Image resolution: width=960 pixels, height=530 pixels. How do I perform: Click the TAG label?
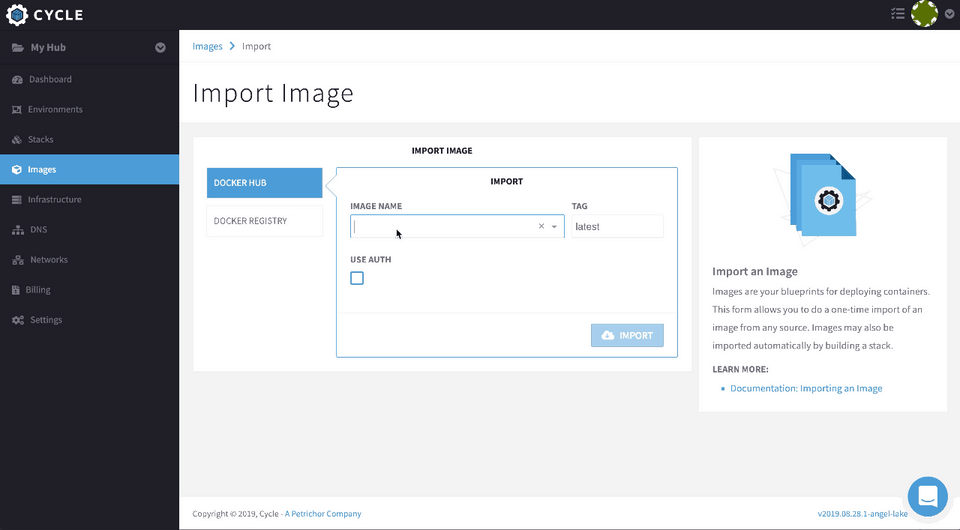click(x=579, y=206)
